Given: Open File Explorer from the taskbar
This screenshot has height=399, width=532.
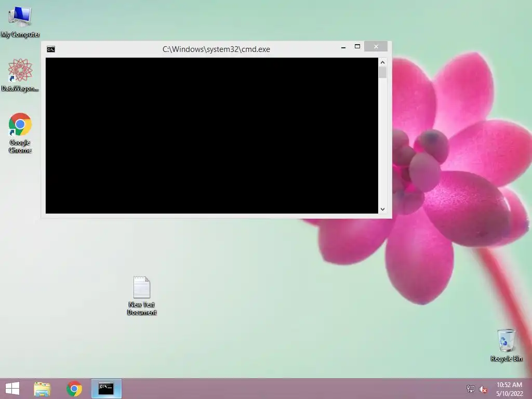Looking at the screenshot, I should point(42,389).
